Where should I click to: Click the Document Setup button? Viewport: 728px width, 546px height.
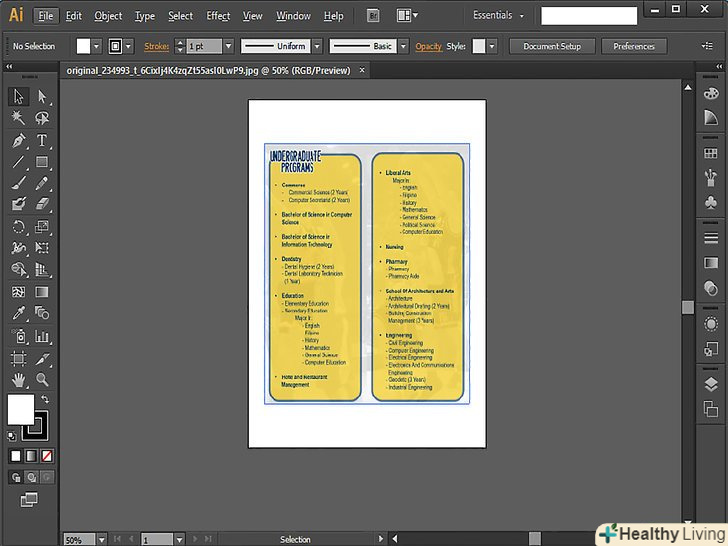552,47
